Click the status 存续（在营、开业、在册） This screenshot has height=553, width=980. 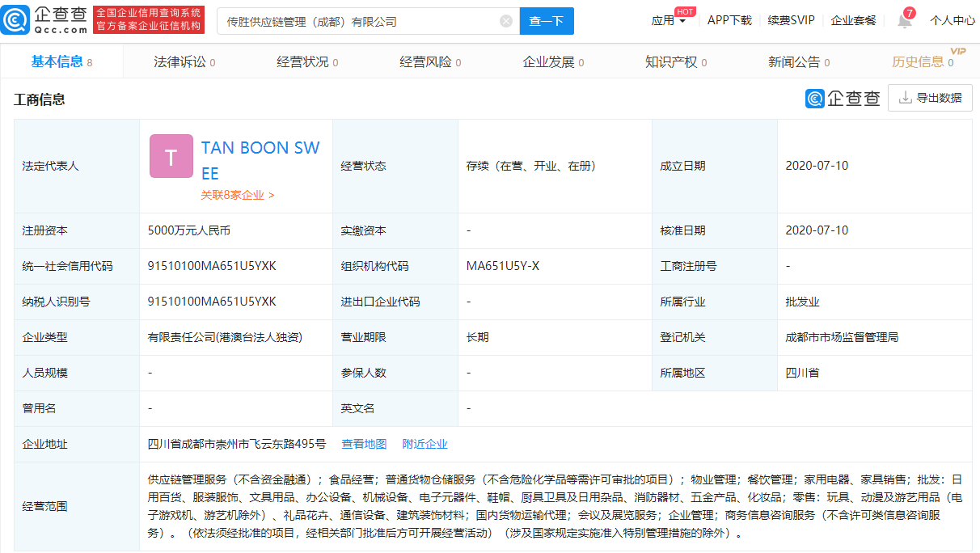tap(531, 166)
